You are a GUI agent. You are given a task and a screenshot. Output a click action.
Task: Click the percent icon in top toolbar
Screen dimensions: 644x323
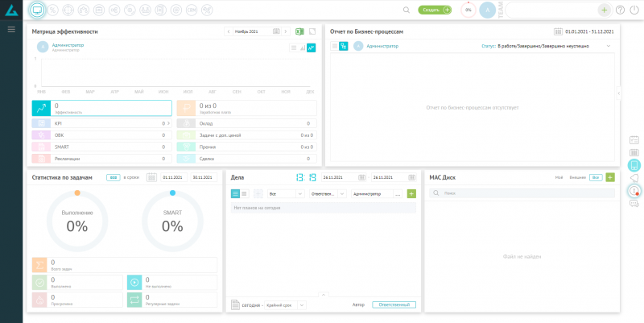click(x=53, y=10)
